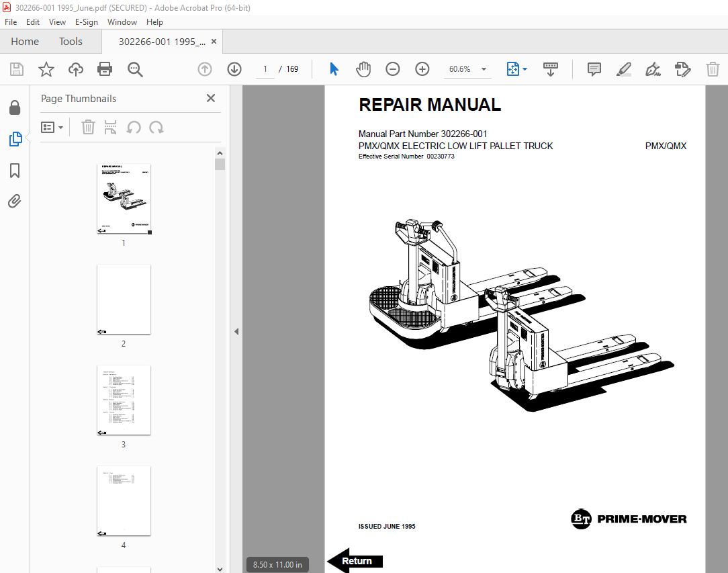Select page 1 thumbnail
The width and height of the screenshot is (728, 573).
pyautogui.click(x=124, y=199)
